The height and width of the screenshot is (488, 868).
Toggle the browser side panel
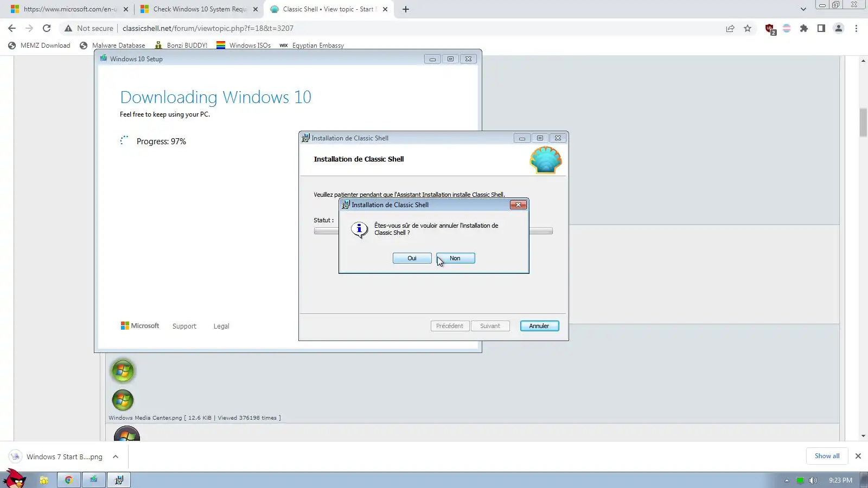(821, 28)
